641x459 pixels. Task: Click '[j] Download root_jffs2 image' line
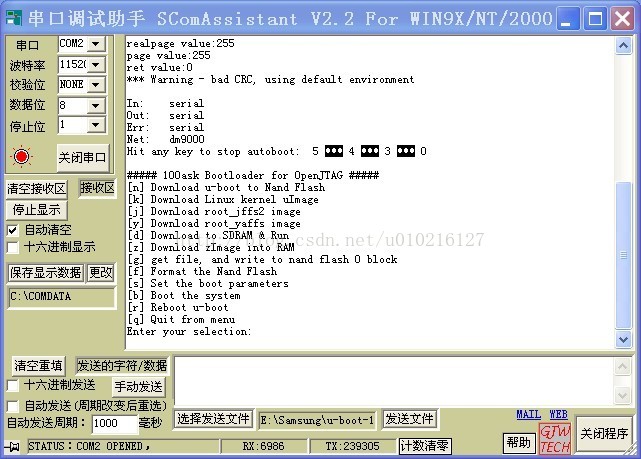(x=214, y=211)
